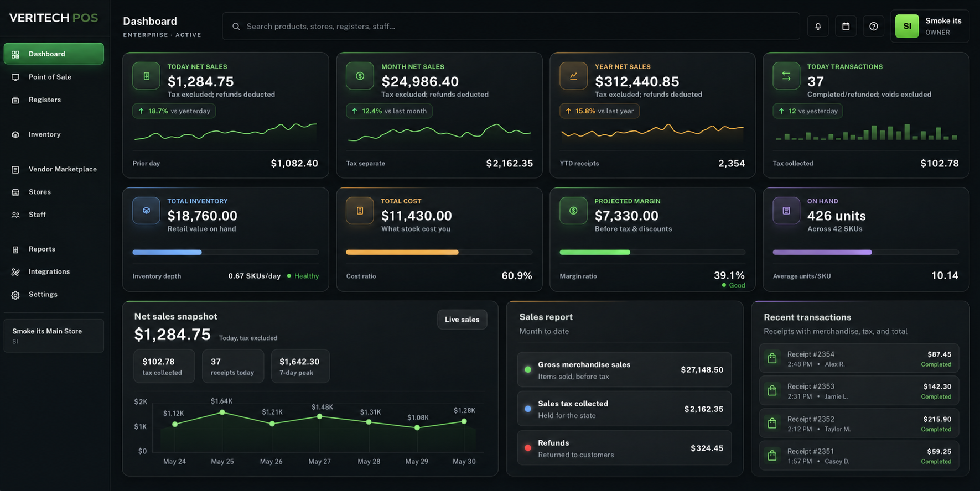
Task: Click the VERITECH POS logo
Action: point(54,18)
